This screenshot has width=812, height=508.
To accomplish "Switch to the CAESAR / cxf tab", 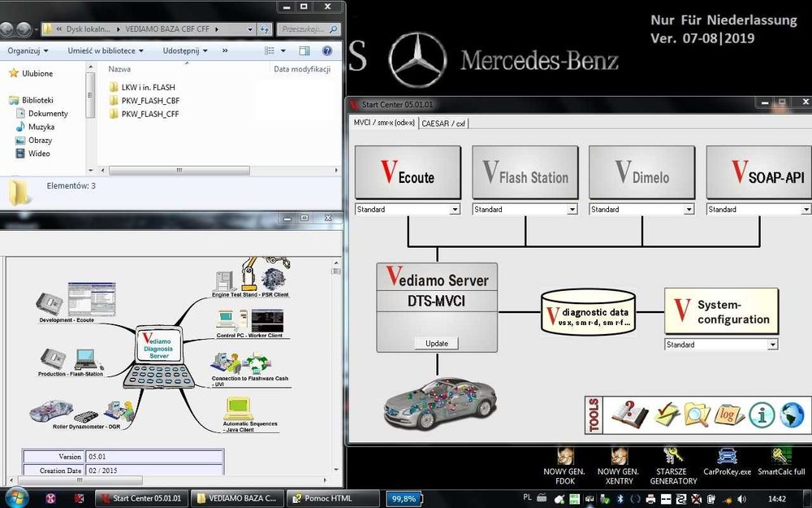I will coord(443,124).
